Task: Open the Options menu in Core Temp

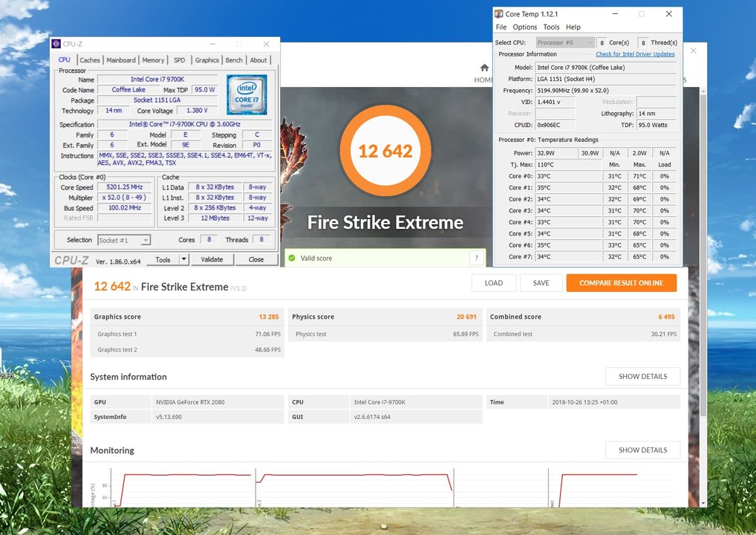Action: 524,27
